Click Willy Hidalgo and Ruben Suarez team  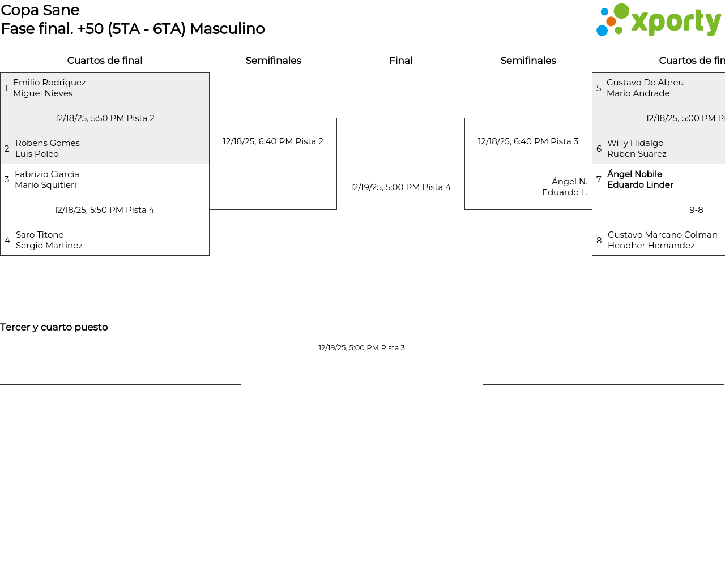click(x=637, y=148)
